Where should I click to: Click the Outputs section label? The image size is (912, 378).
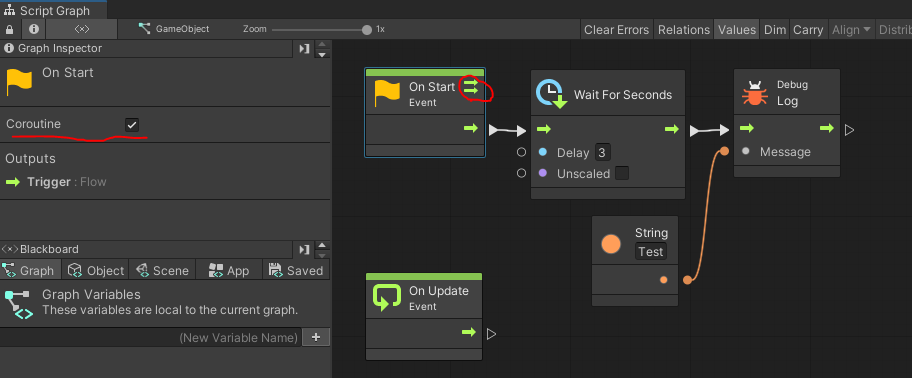tap(30, 159)
